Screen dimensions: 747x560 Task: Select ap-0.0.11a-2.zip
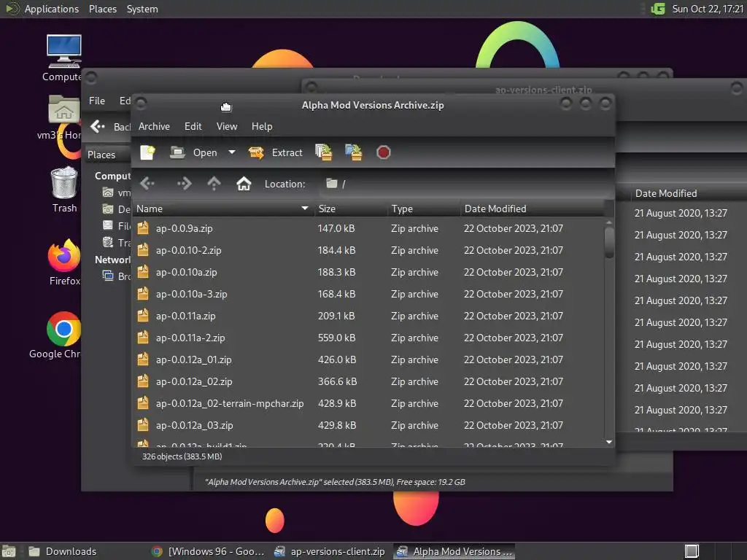368,338
